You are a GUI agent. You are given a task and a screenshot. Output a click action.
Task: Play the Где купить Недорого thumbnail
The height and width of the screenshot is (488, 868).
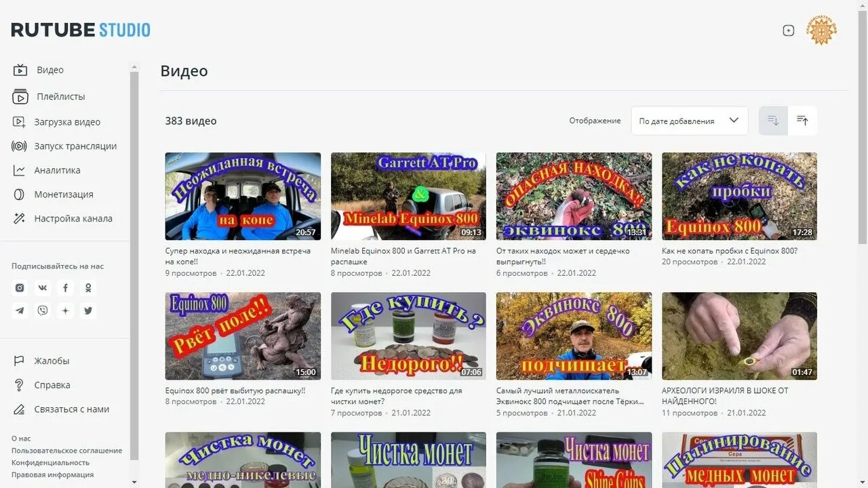[x=408, y=336]
